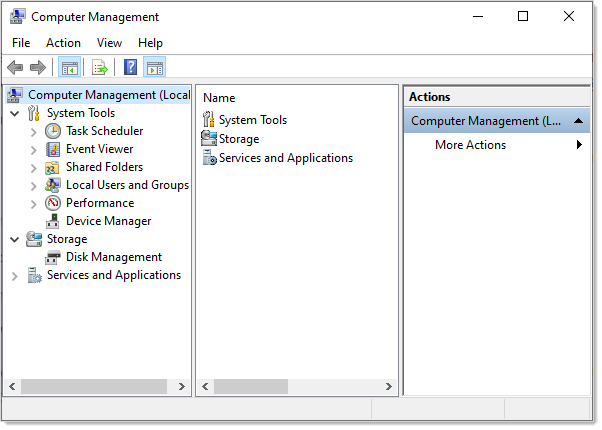Screen dimensions: 602x430
Task: Click Local Users and Groups icon
Action: pyautogui.click(x=53, y=185)
